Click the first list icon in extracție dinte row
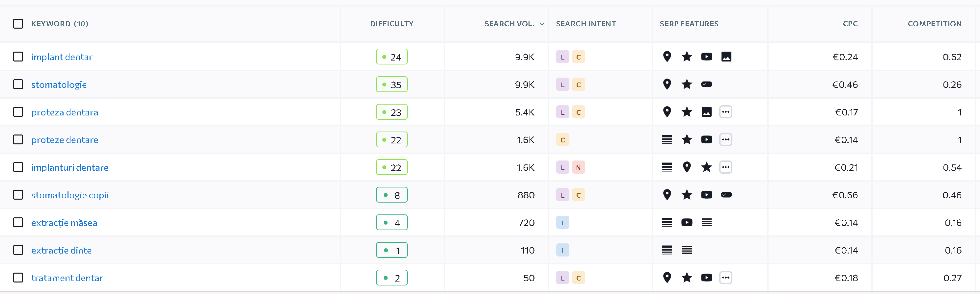980x294 pixels. pyautogui.click(x=667, y=250)
